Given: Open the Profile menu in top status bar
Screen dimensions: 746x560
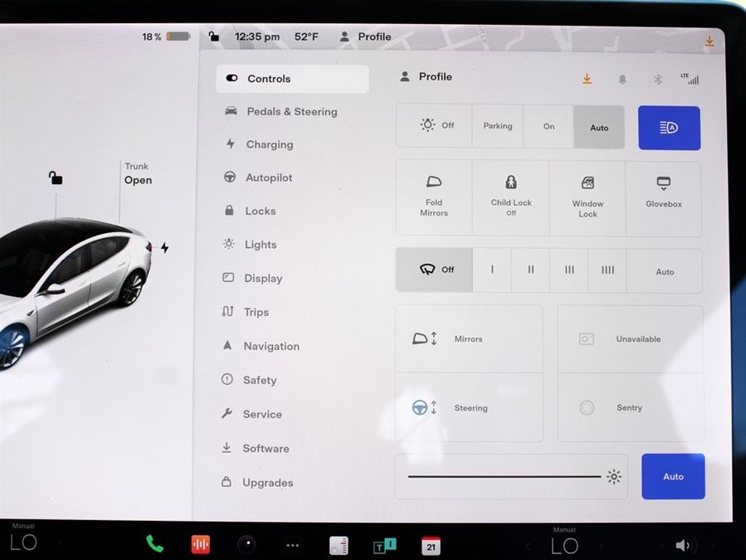Looking at the screenshot, I should pos(366,37).
